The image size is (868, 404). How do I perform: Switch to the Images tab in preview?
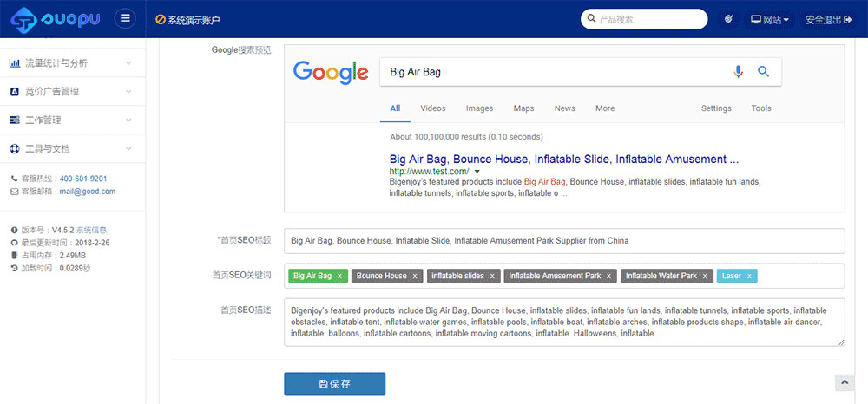[x=479, y=108]
